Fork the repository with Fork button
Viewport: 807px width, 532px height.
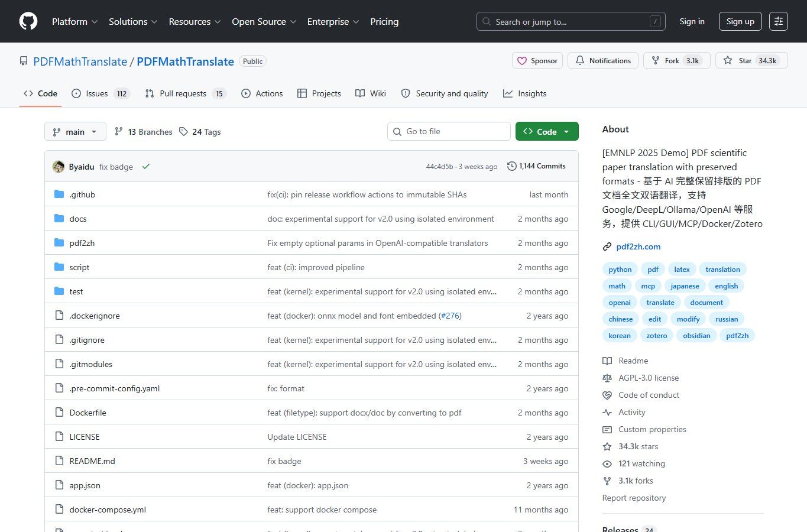[x=677, y=60]
